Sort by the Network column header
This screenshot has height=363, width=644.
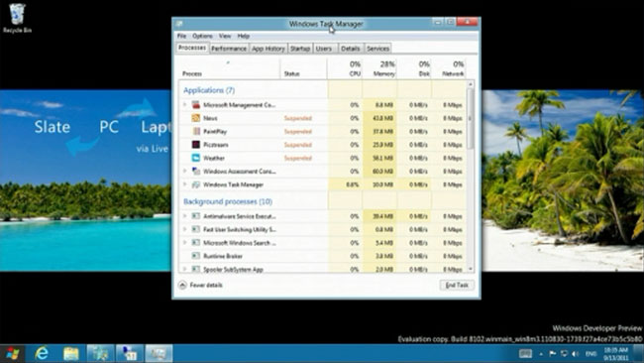pyautogui.click(x=449, y=68)
